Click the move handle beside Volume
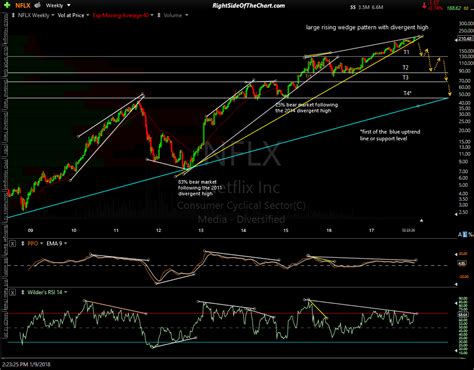This screenshot has height=370, width=474. tap(159, 15)
